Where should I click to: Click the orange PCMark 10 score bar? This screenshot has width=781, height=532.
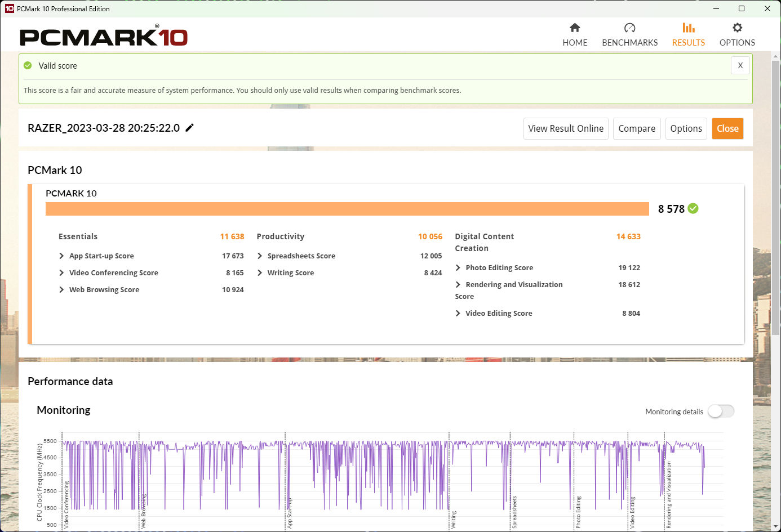click(x=347, y=209)
